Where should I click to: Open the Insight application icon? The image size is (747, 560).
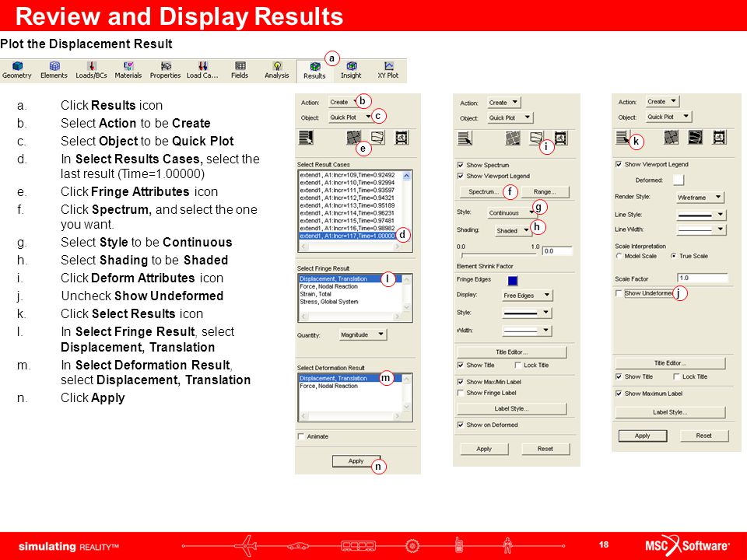click(351, 71)
